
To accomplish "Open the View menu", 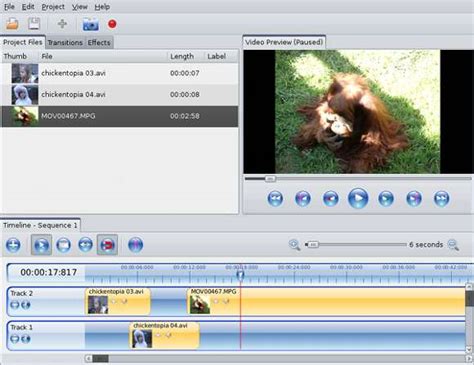I will pyautogui.click(x=80, y=7).
